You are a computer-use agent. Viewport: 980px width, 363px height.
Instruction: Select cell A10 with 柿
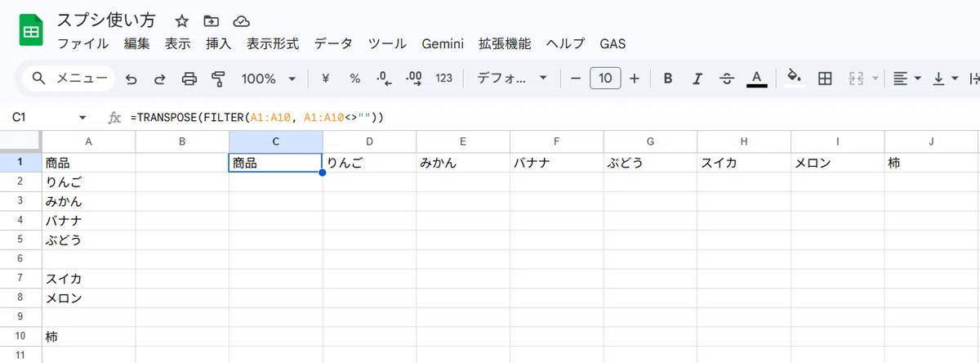coord(88,336)
